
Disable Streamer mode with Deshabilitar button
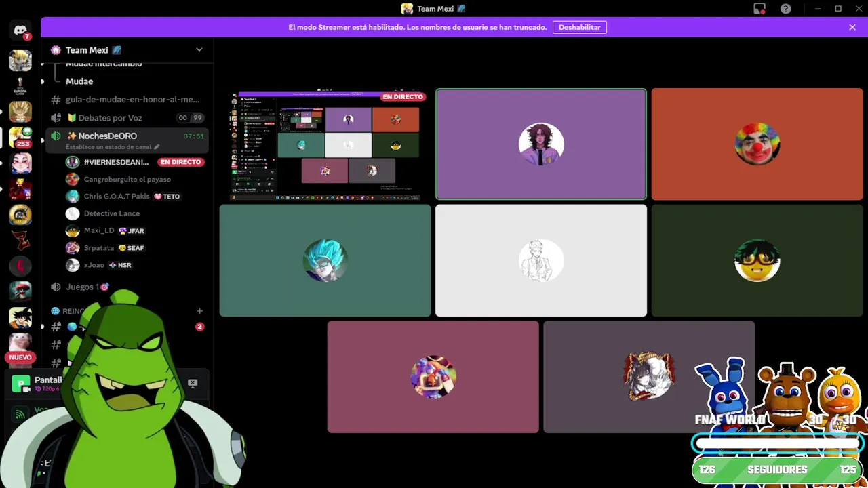pos(579,27)
